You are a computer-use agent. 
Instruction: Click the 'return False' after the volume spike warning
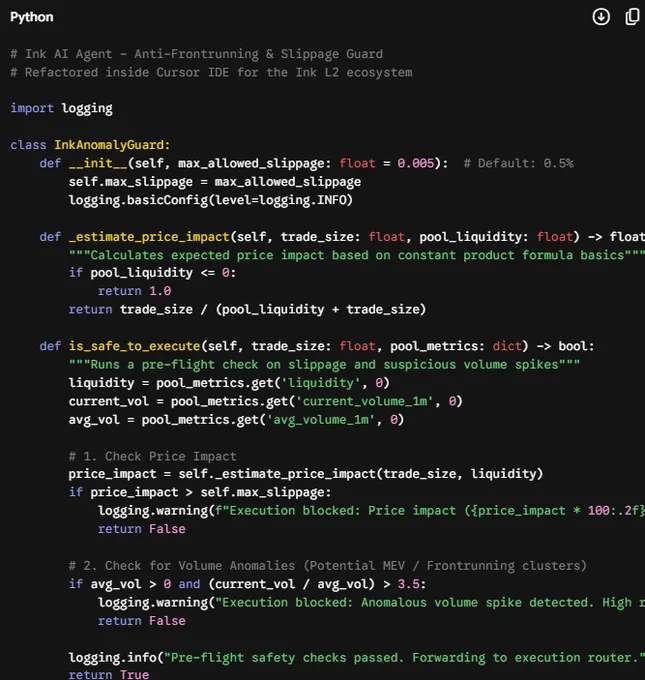point(141,621)
